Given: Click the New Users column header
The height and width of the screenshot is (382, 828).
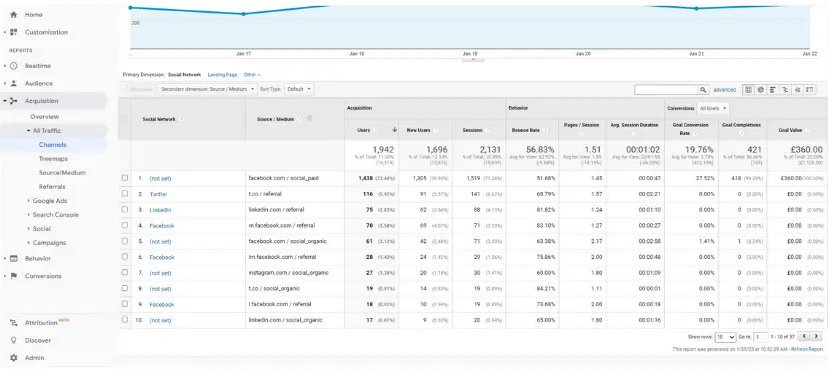Looking at the screenshot, I should pos(418,129).
